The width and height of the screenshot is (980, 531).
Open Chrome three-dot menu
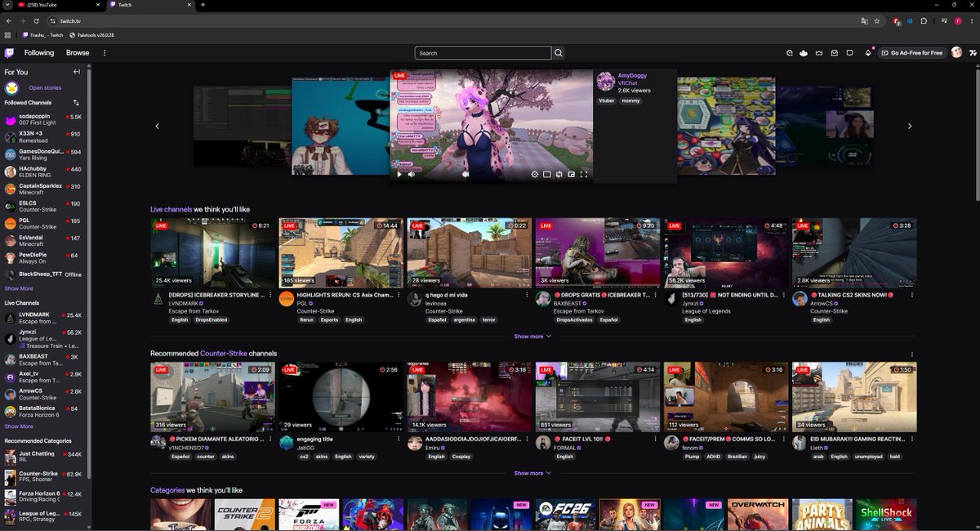971,20
